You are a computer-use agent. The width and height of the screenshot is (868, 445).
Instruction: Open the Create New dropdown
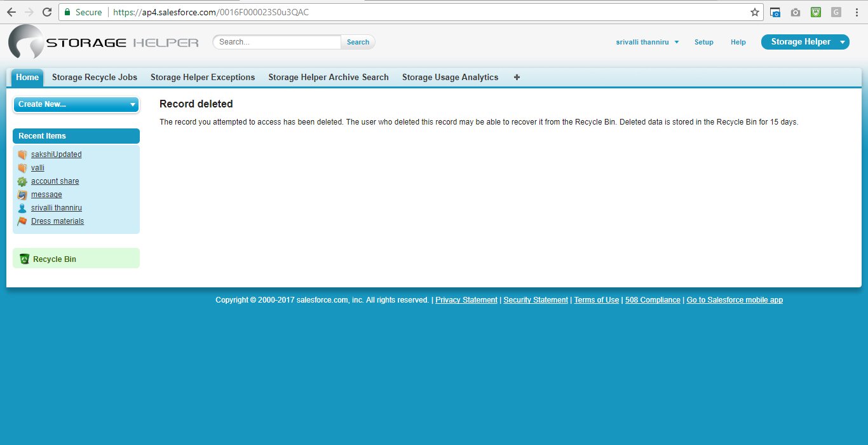tap(76, 104)
